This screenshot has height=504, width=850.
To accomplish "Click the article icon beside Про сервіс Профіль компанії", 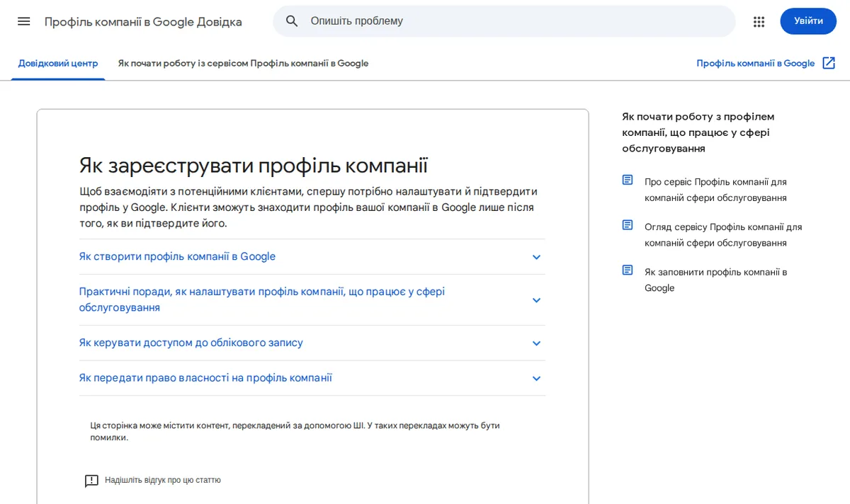I will pos(628,181).
